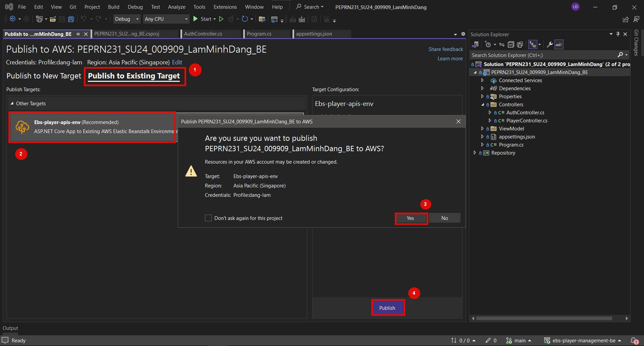Screen dimensions: 644x346
Task: Open the LD account avatar
Action: click(x=575, y=7)
